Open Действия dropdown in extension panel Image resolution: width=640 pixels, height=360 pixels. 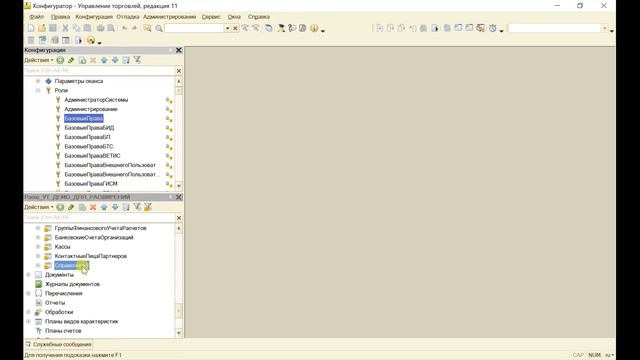tap(38, 207)
